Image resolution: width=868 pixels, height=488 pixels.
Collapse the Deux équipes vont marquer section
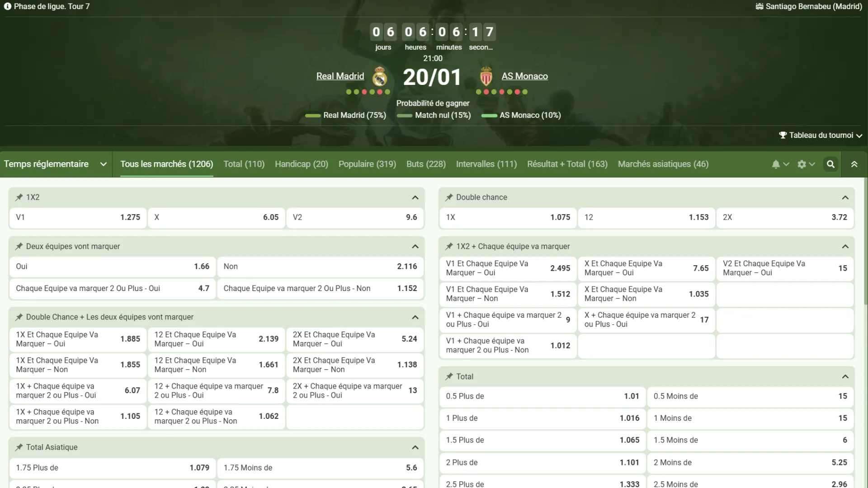click(x=415, y=247)
